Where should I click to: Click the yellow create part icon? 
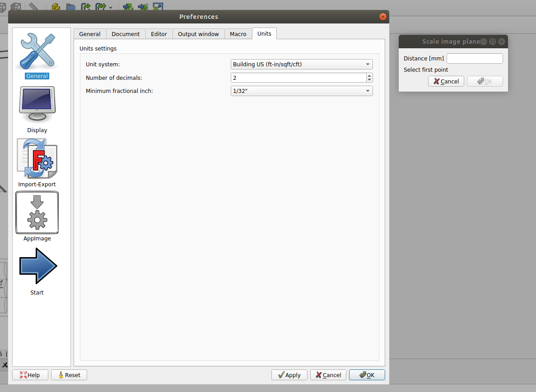coord(56,7)
